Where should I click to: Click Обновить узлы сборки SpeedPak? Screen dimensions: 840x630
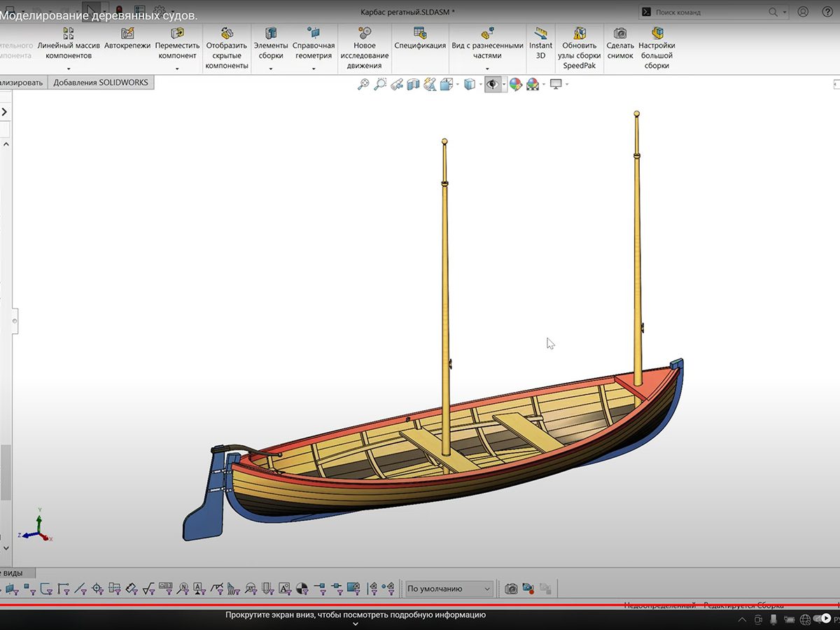click(579, 48)
